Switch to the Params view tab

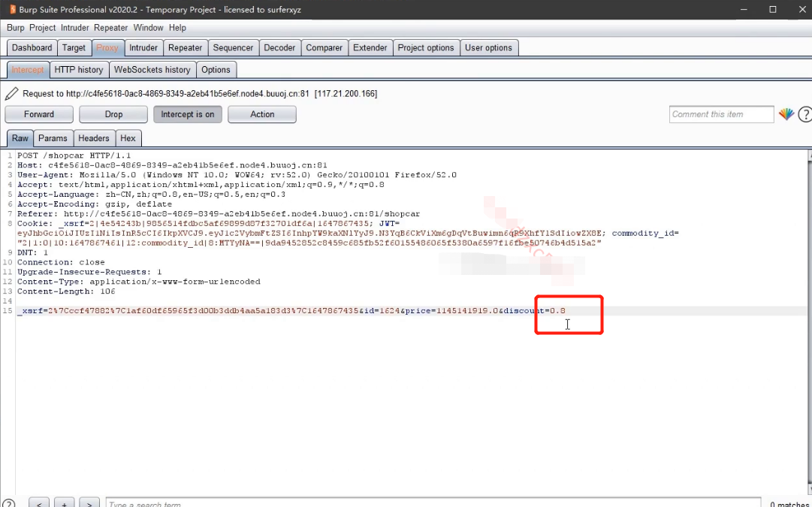(53, 138)
